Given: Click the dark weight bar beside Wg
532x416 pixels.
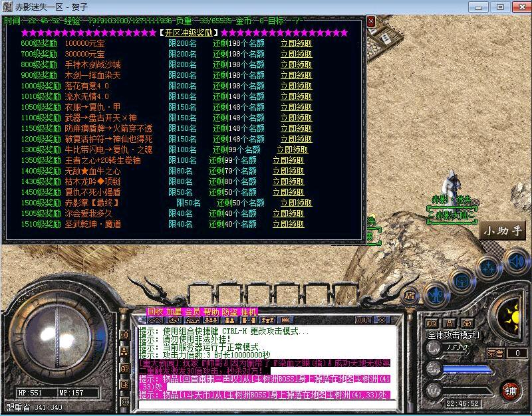Looking at the screenshot, I should coord(467,391).
